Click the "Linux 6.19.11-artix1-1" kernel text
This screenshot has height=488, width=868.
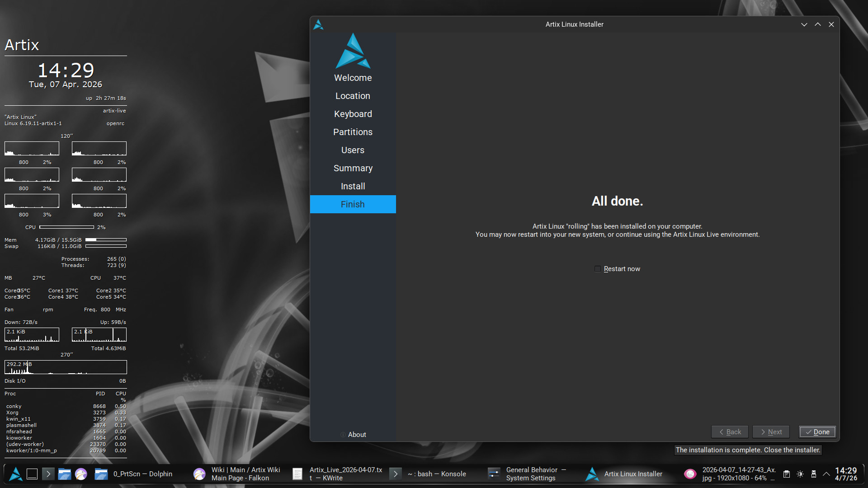click(x=33, y=123)
